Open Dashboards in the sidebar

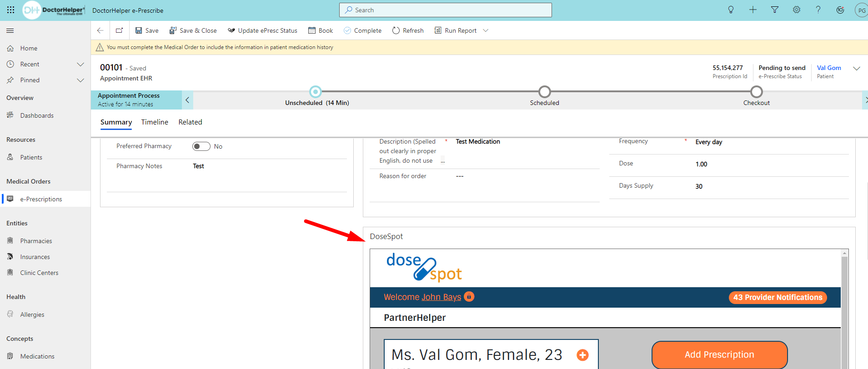(x=37, y=115)
